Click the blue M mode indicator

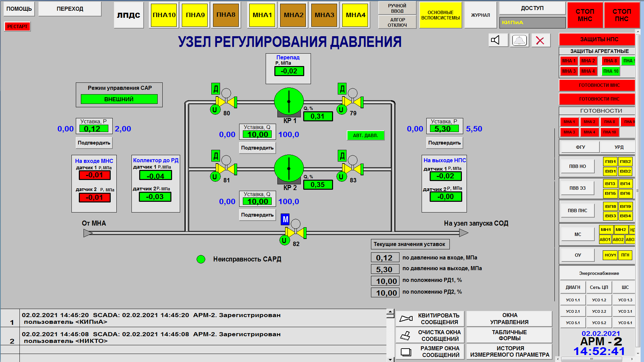click(x=285, y=220)
